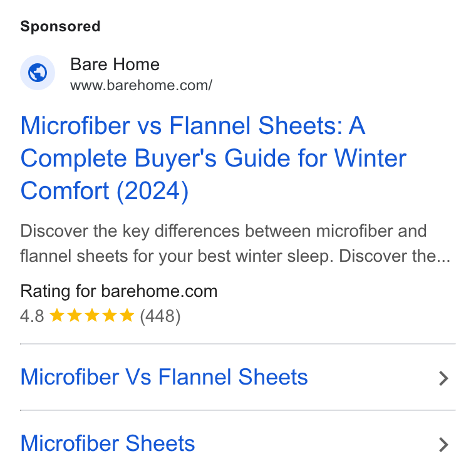Viewport: 476px width, 476px height.
Task: Open the Bare Home site name
Action: (115, 65)
